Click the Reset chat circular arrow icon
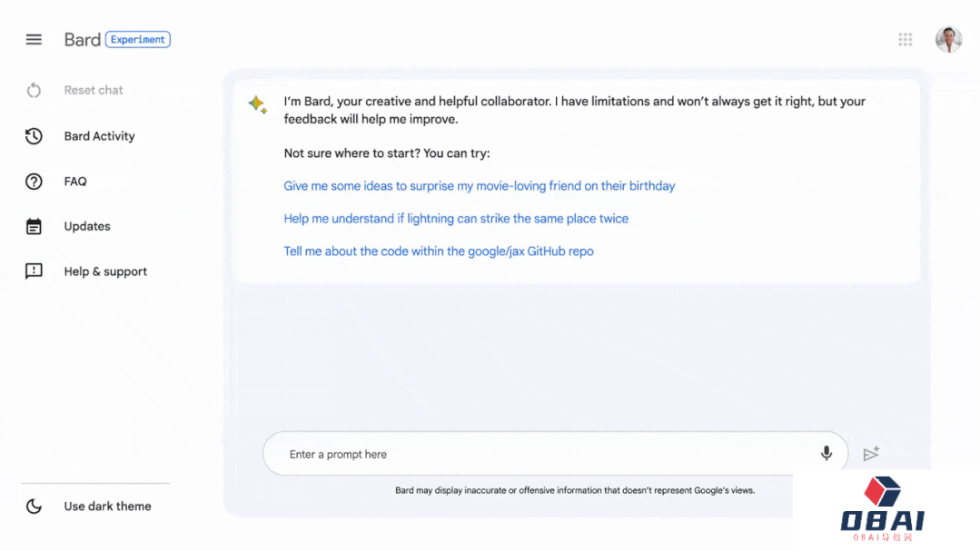980x551 pixels. pos(34,91)
